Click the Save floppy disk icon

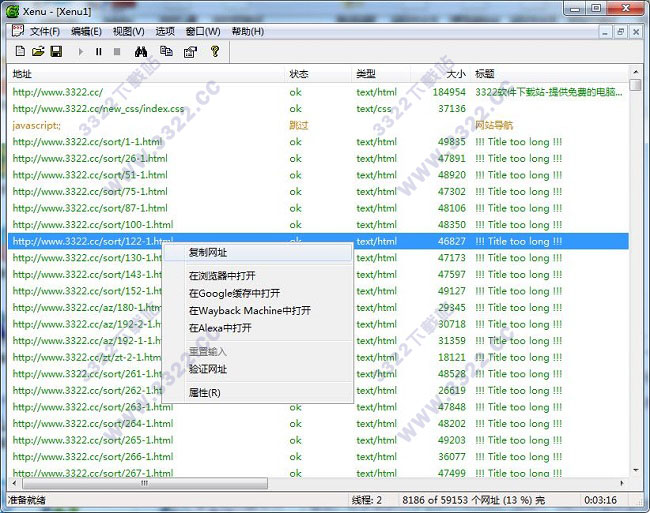click(x=56, y=51)
